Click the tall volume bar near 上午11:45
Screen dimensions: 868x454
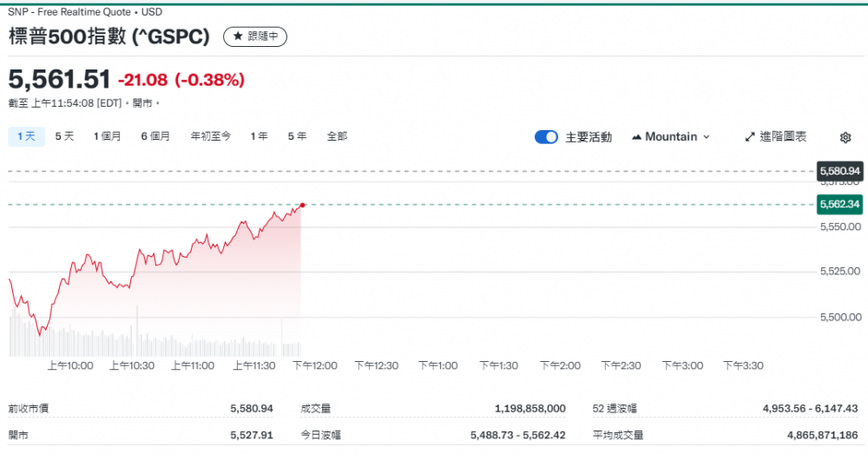[283, 339]
